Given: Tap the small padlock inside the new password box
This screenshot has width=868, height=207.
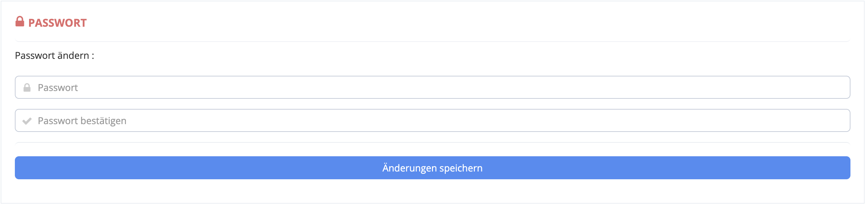Looking at the screenshot, I should click(x=27, y=88).
